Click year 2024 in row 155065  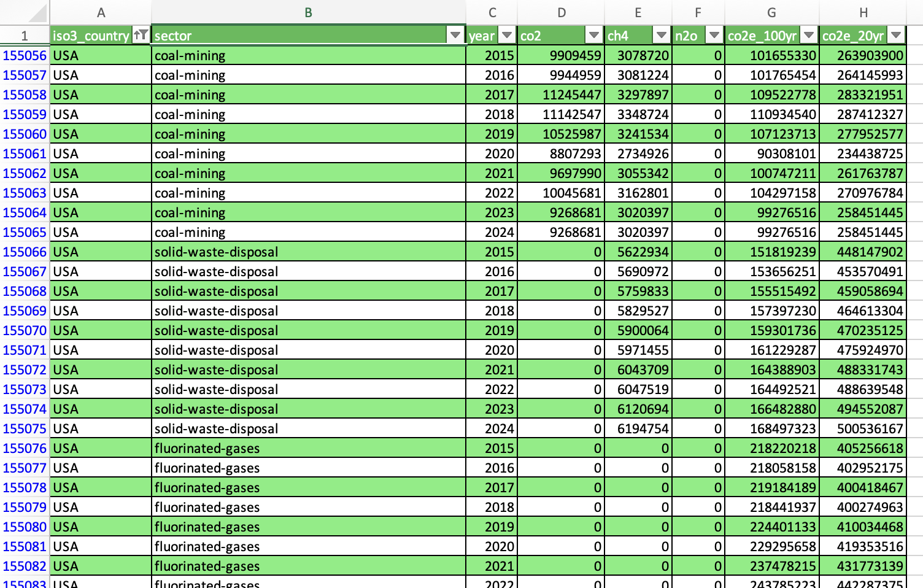[492, 232]
